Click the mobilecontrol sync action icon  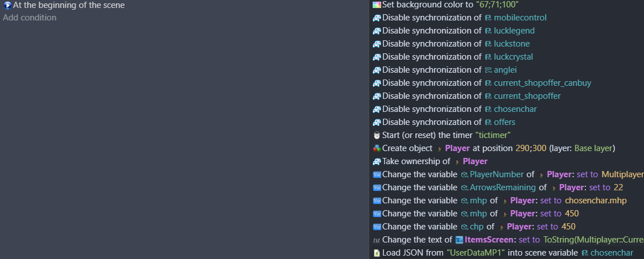click(x=377, y=18)
